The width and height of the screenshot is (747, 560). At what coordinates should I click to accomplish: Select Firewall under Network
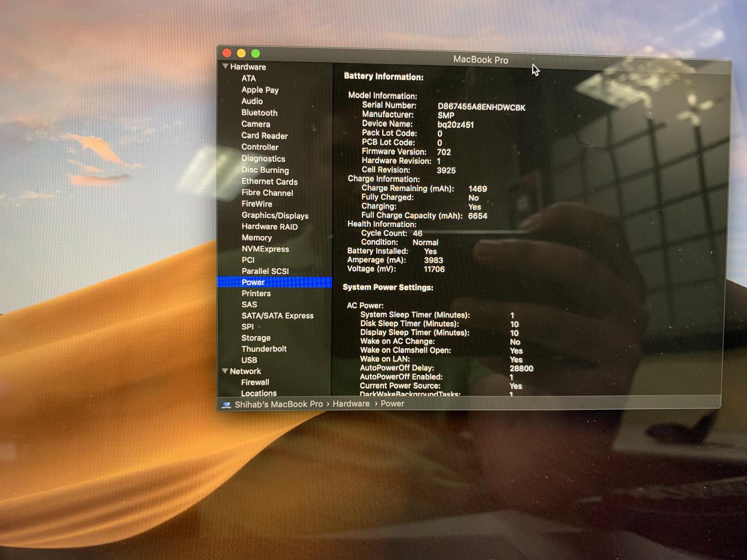(x=255, y=382)
